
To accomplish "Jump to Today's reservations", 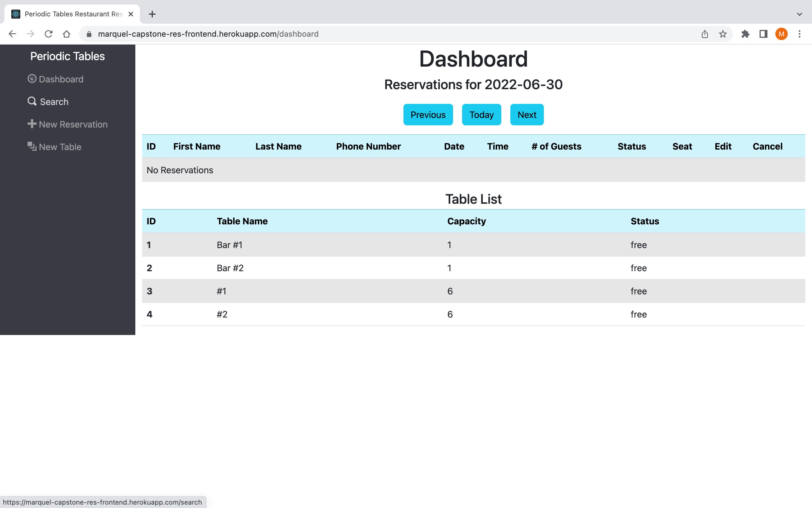I will [x=482, y=115].
